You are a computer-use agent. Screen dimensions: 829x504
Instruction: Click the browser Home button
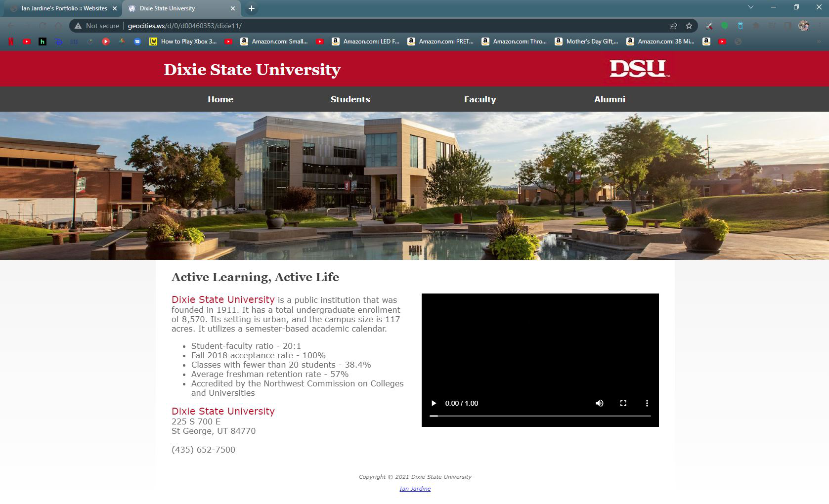pyautogui.click(x=58, y=26)
